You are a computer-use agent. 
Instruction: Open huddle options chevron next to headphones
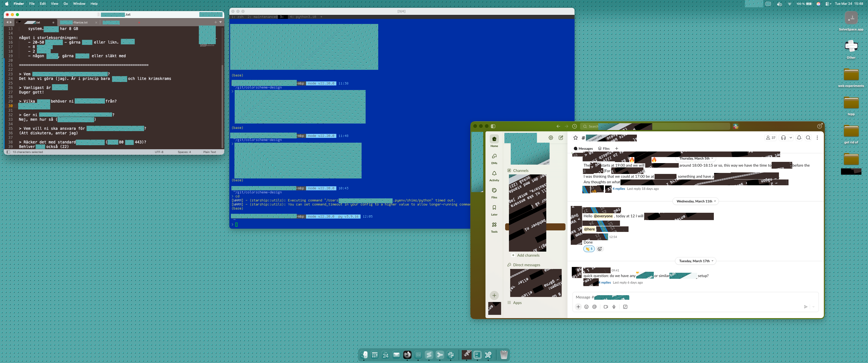point(791,138)
